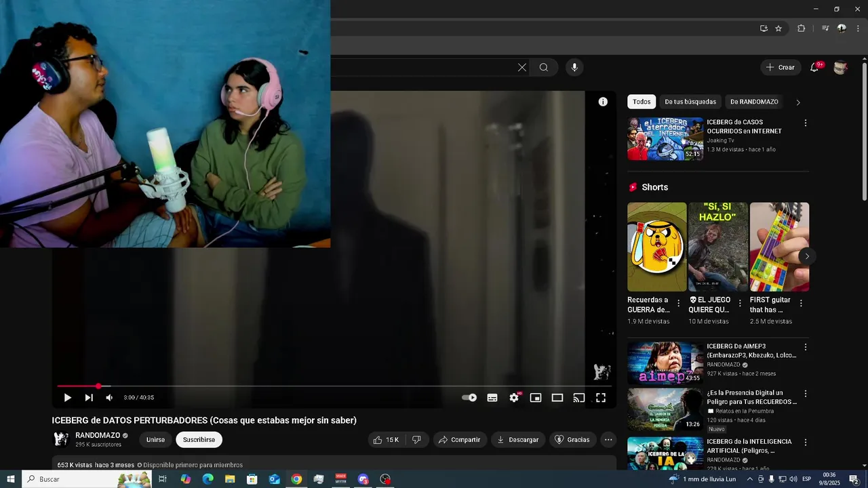Open Chrome profile avatar
Viewport: 868px width, 488px height.
tap(842, 28)
